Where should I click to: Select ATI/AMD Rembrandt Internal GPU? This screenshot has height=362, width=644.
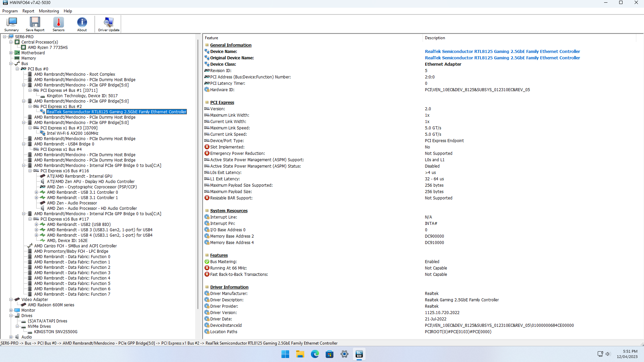click(x=79, y=176)
